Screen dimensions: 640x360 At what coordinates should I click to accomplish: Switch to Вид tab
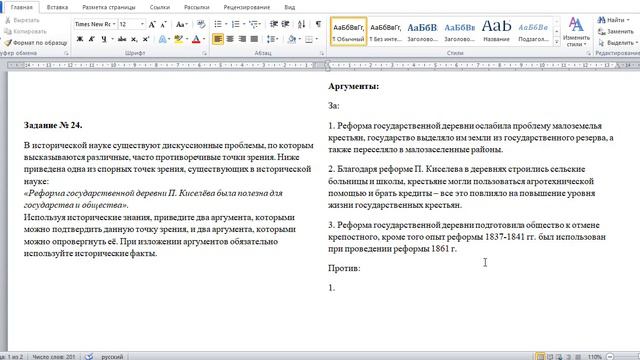click(289, 7)
